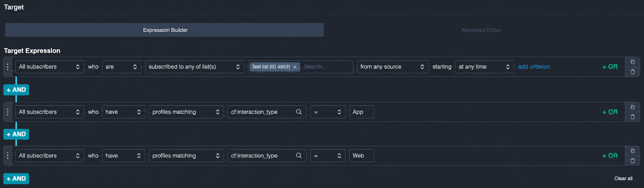Add OR condition to App row
This screenshot has width=644, height=188.
[610, 112]
